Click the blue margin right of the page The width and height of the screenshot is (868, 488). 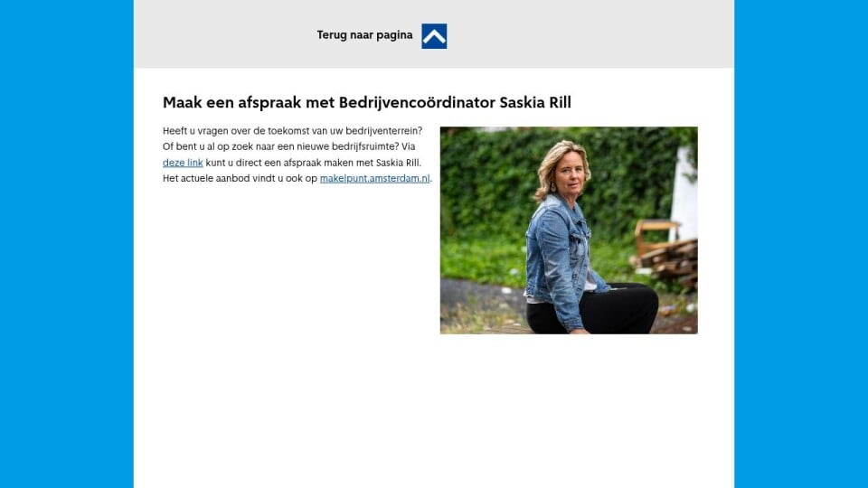[801, 244]
